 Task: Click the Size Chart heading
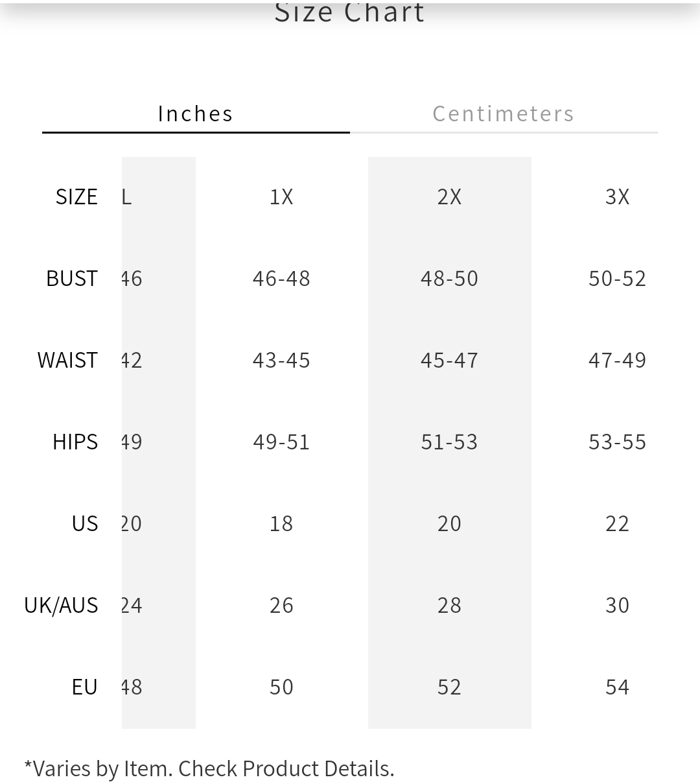click(x=349, y=12)
